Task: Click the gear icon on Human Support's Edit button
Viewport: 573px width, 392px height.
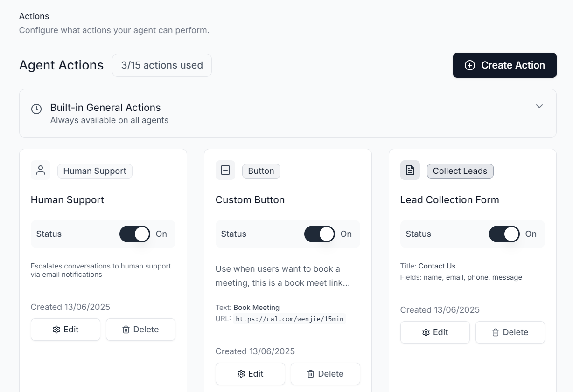Action: [x=56, y=329]
